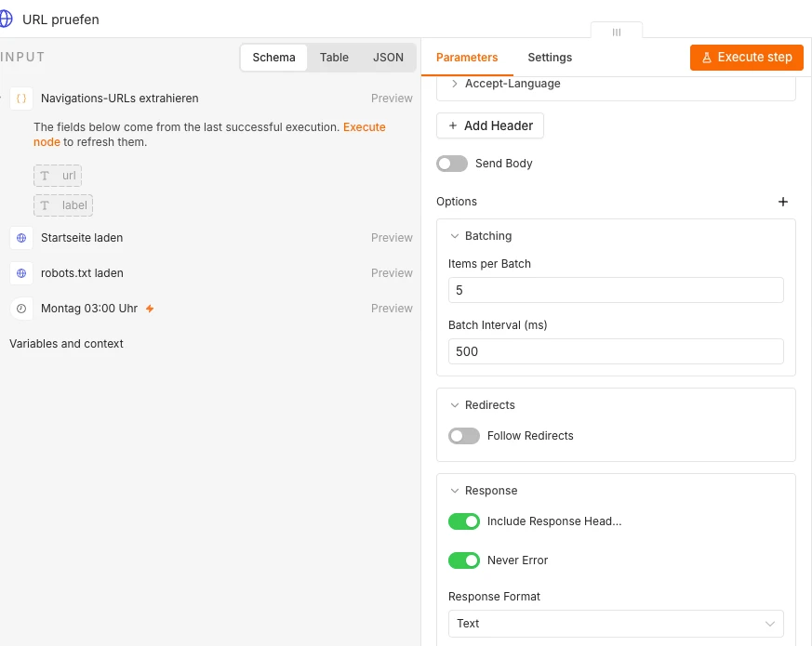Screen dimensions: 812x646
Task: Click the Items per Batch input field
Action: (x=616, y=290)
